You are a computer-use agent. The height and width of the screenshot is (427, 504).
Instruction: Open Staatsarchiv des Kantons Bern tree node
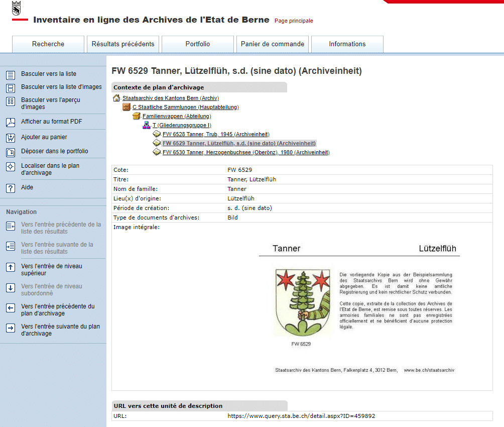point(171,98)
